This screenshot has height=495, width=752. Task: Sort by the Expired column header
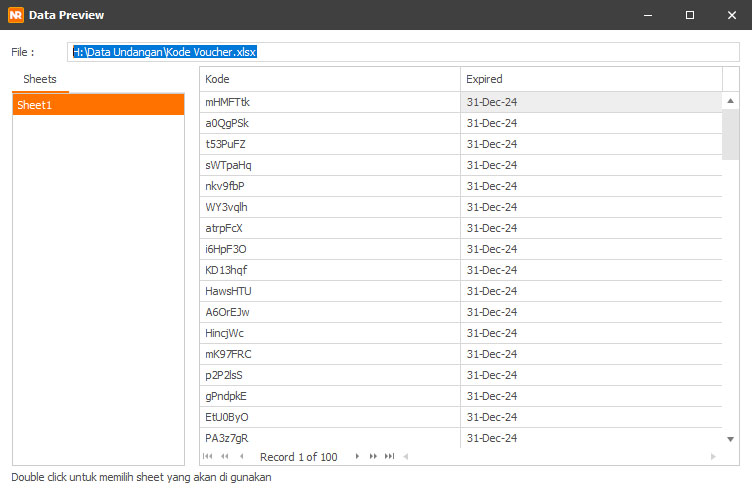[x=590, y=79]
